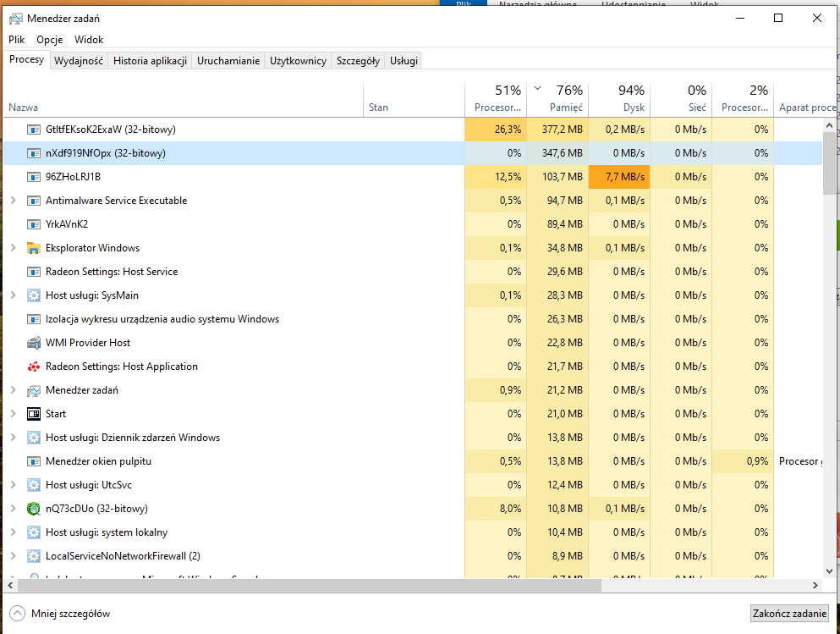Viewport: 840px width, 634px height.
Task: Click the Host usługi: SysMain gear icon
Action: click(x=34, y=295)
